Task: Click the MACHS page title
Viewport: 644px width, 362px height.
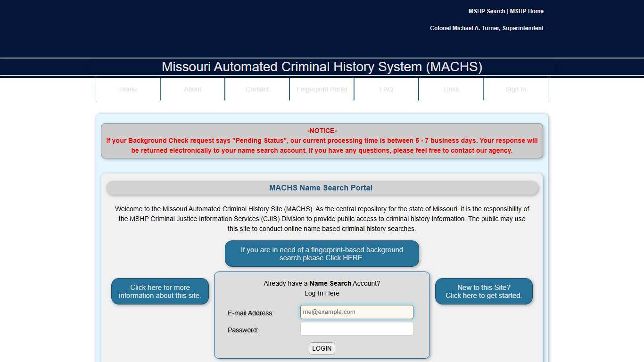Action: click(x=322, y=67)
